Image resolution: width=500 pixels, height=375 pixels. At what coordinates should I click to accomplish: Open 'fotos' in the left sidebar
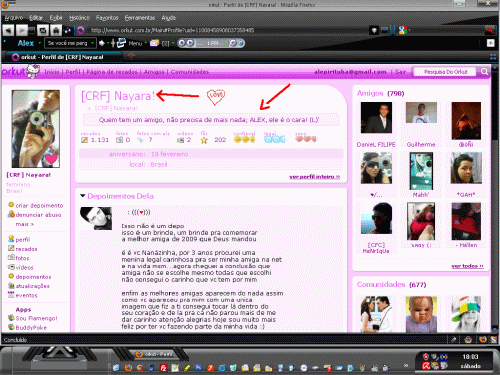point(22,258)
